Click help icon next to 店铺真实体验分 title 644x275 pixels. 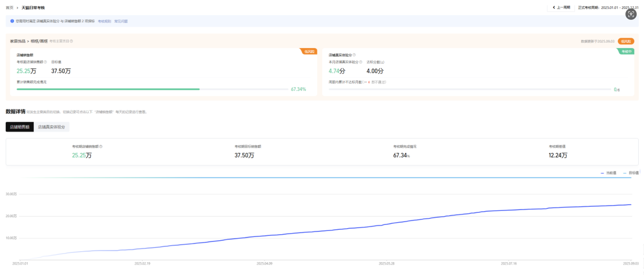pos(354,55)
